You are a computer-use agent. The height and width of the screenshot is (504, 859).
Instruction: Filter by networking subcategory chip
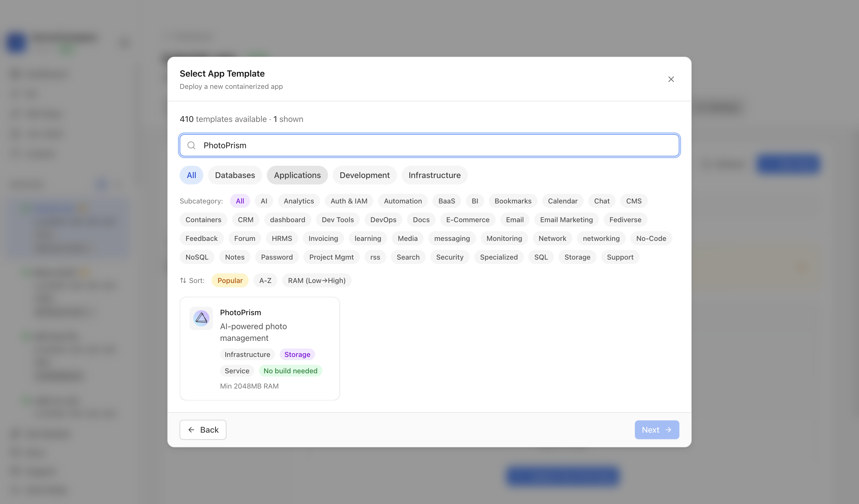pyautogui.click(x=601, y=238)
